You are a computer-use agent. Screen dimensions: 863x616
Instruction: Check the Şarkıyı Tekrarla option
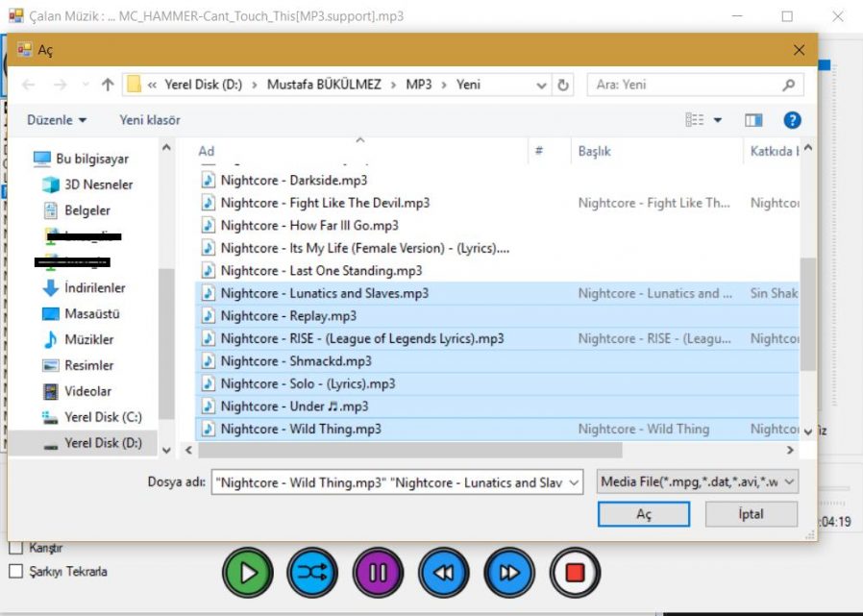pos(16,570)
